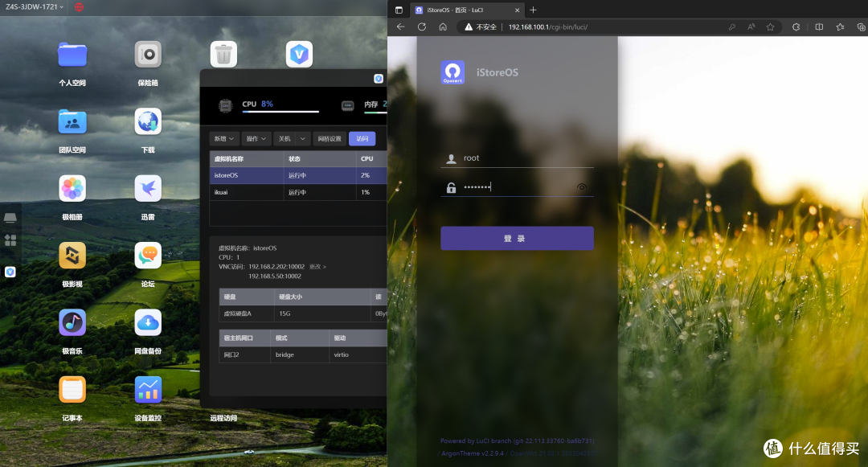This screenshot has height=467, width=868.
Task: Open the browser favorites list
Action: point(841,27)
